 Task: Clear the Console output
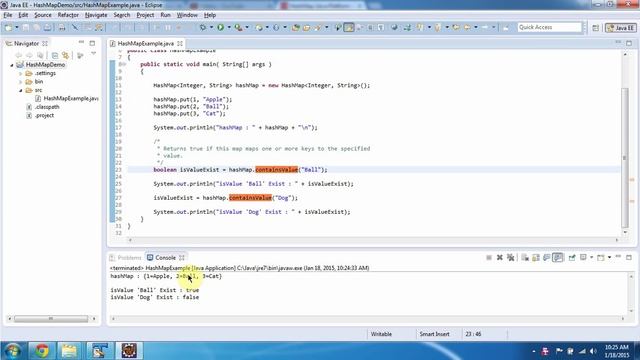click(525, 258)
